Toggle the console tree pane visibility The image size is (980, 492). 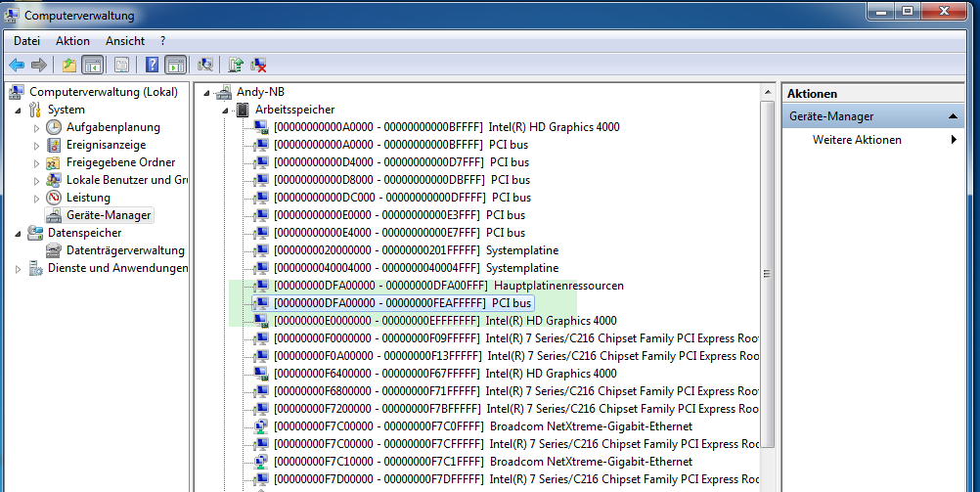93,65
